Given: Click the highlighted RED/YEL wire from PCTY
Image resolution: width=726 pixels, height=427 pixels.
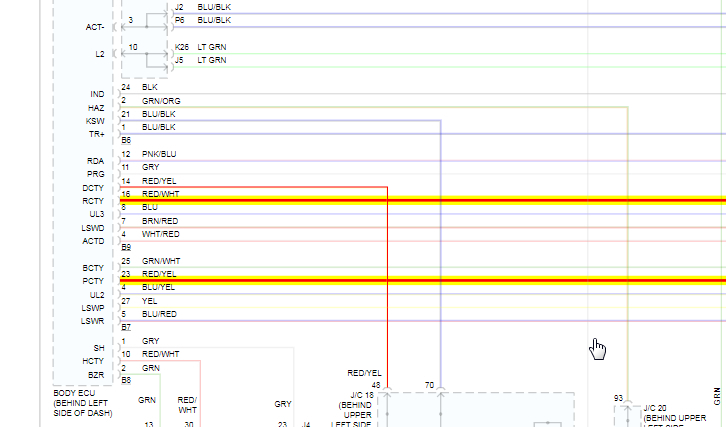Looking at the screenshot, I should [423, 281].
